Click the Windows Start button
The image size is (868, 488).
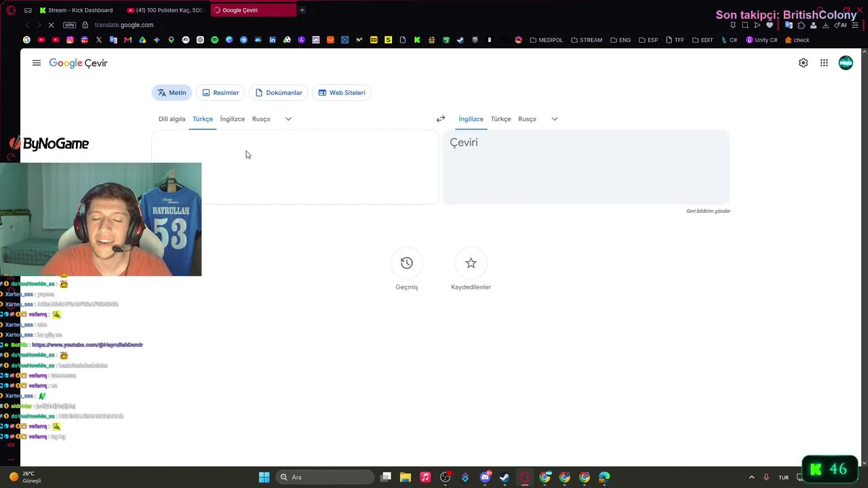(x=264, y=477)
